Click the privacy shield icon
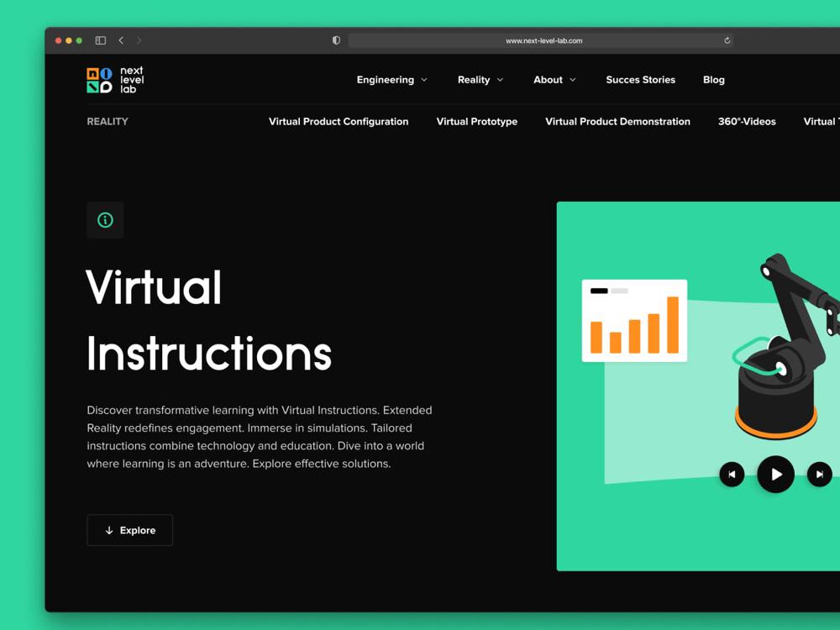This screenshot has width=840, height=630. click(336, 40)
